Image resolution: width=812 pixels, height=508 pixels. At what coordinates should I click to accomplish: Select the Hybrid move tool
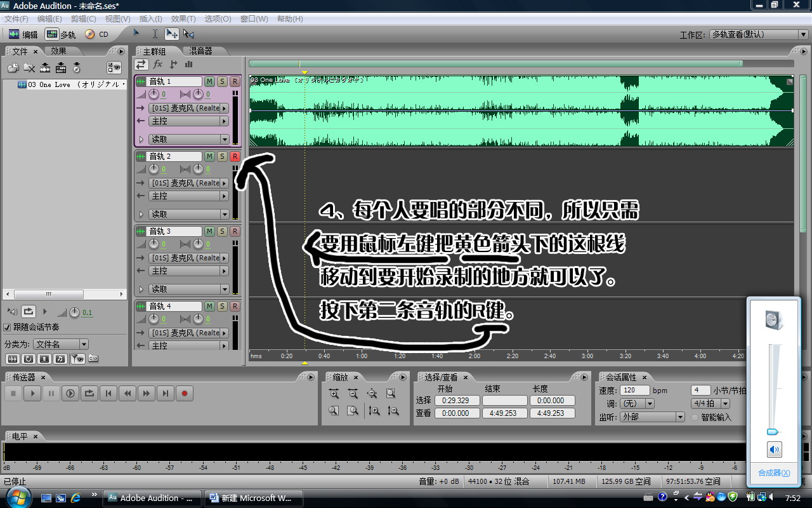tap(171, 34)
